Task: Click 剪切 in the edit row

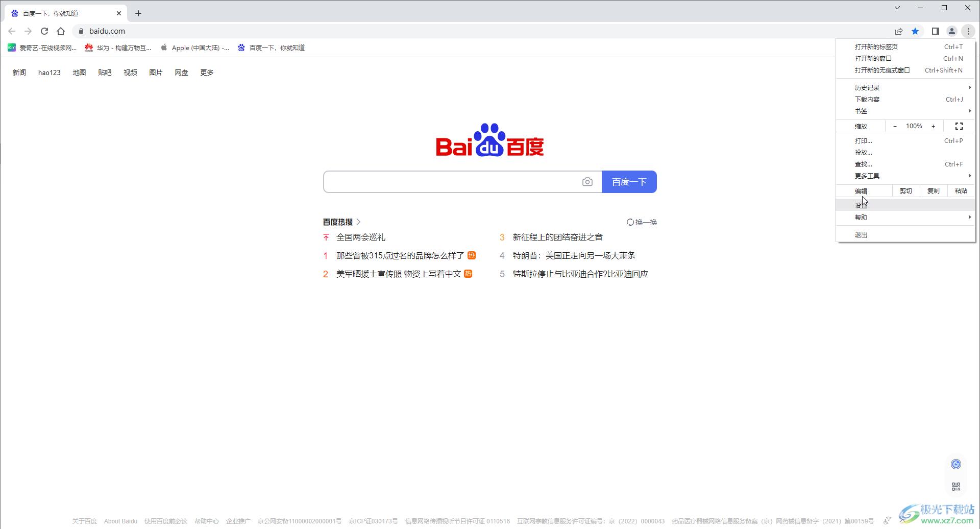Action: point(906,190)
